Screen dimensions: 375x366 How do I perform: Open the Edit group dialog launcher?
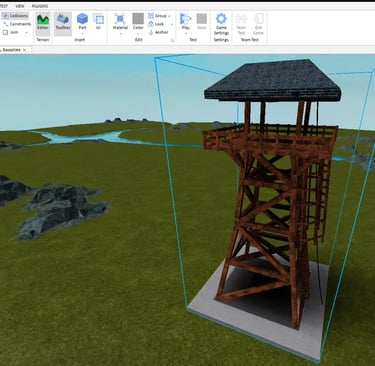point(172,41)
